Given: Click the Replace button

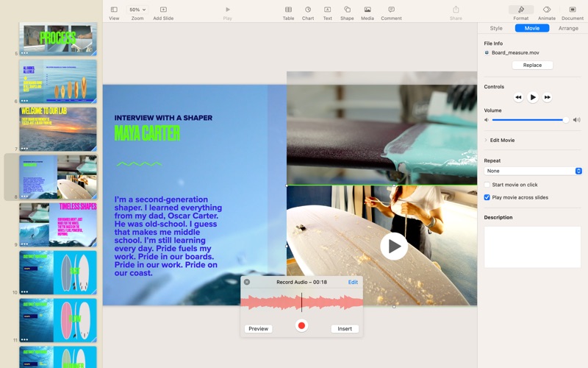Looking at the screenshot, I should [x=532, y=65].
